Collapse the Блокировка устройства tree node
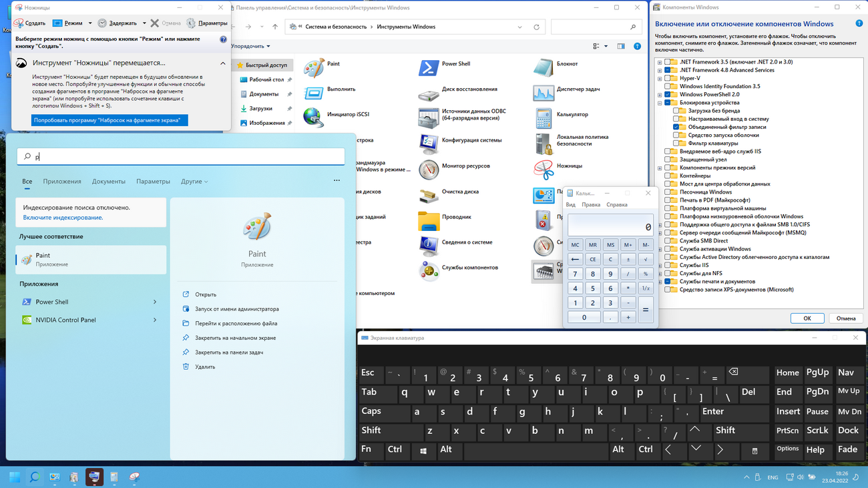Image resolution: width=868 pixels, height=488 pixels. coord(660,103)
